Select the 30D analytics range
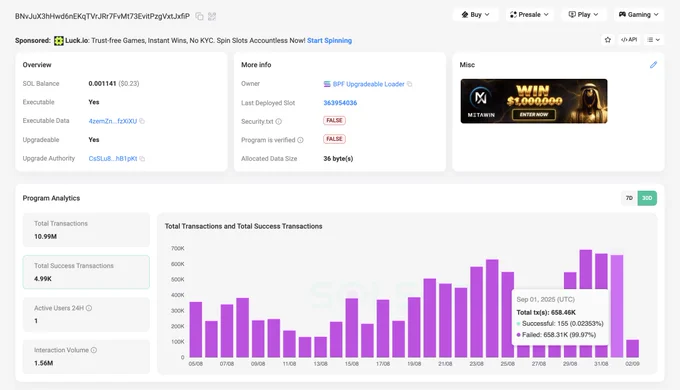This screenshot has height=390, width=680. tap(647, 198)
